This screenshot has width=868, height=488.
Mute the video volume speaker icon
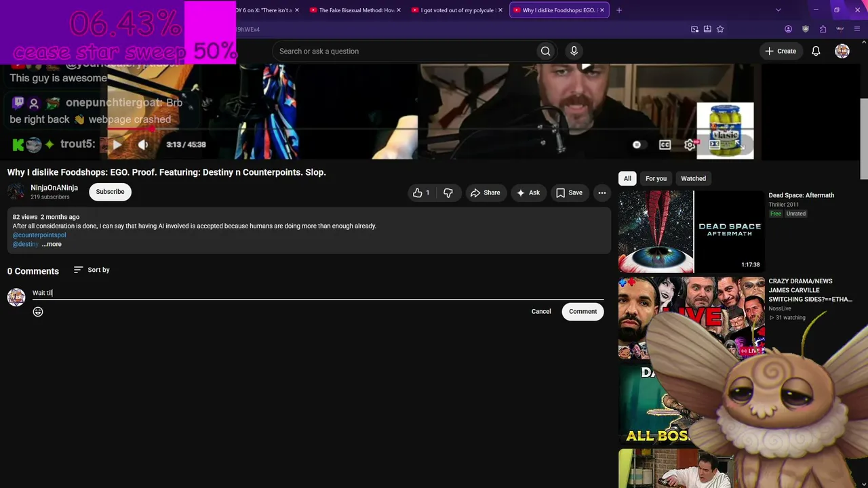pyautogui.click(x=143, y=144)
